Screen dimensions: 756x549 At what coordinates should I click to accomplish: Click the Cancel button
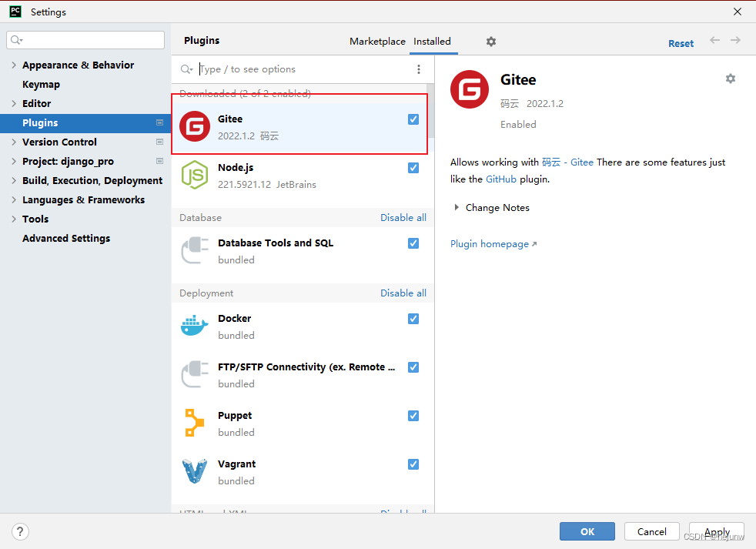[x=652, y=531]
